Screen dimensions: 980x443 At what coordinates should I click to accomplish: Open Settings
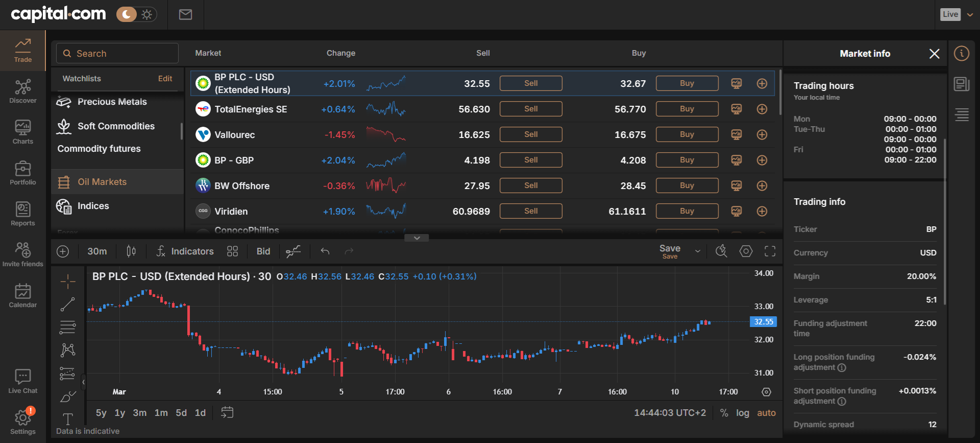(23, 422)
